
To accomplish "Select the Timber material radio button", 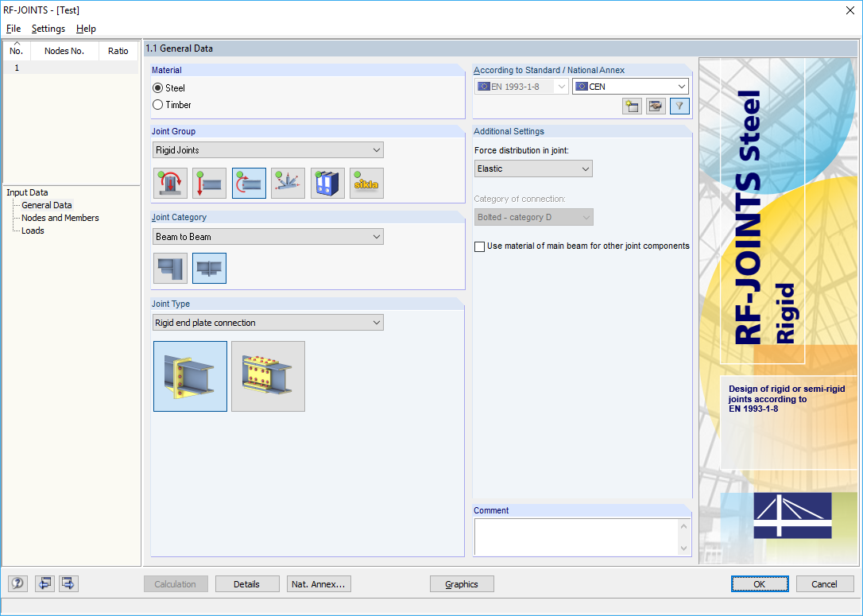I will pyautogui.click(x=158, y=105).
